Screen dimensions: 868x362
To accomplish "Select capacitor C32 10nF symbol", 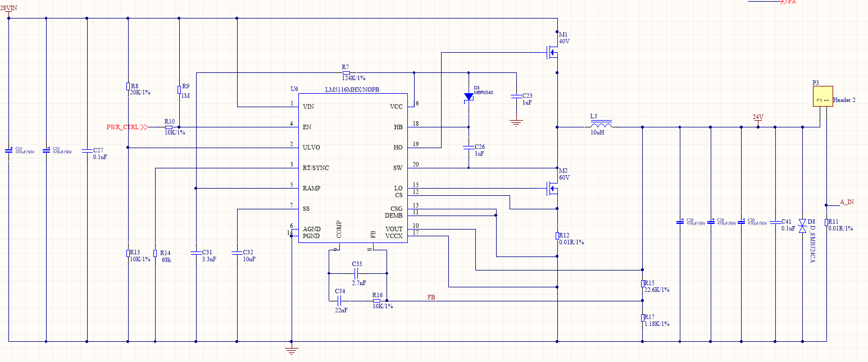I will coord(237,252).
